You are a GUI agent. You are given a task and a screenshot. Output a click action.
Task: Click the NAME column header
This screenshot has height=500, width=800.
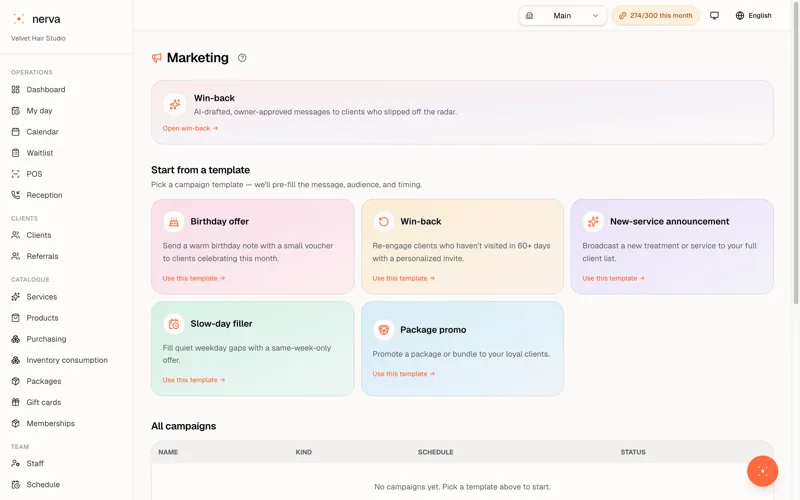(168, 453)
